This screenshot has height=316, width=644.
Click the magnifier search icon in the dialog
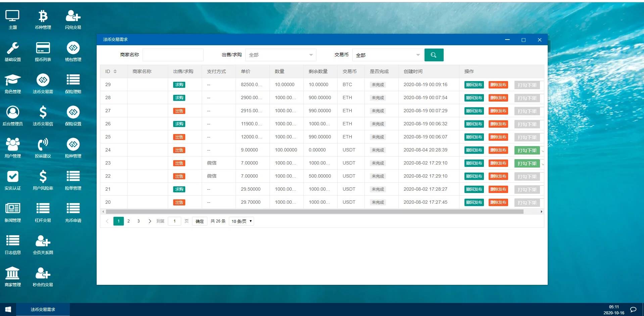click(x=434, y=55)
